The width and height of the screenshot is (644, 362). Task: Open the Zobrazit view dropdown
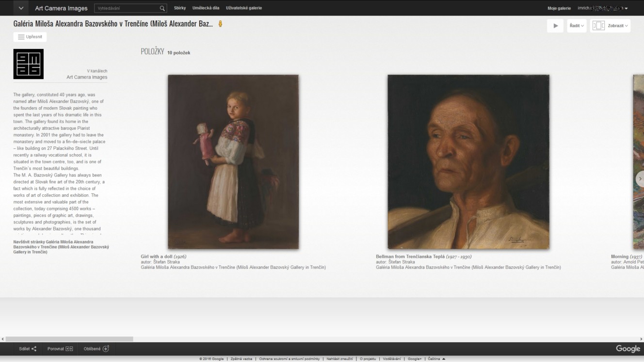coord(610,26)
